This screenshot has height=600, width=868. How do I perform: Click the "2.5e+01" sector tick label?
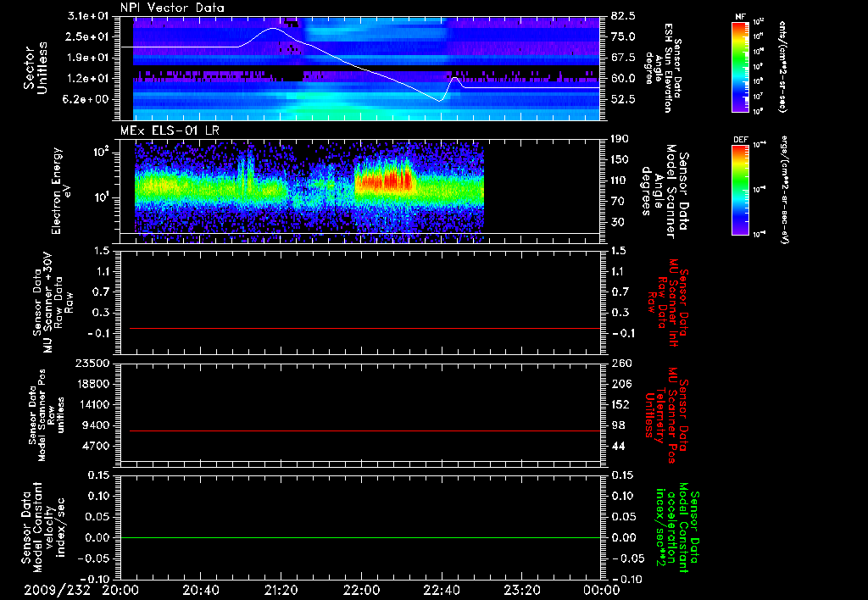[88, 37]
